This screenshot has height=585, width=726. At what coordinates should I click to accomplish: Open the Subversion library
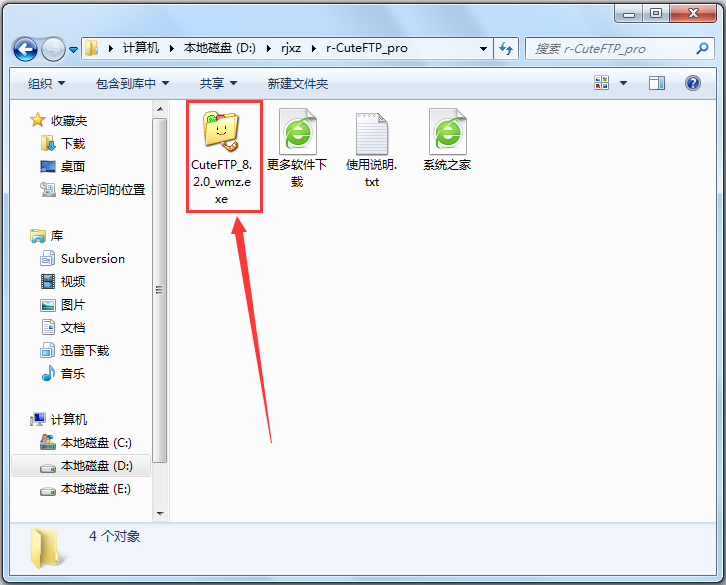[x=93, y=259]
